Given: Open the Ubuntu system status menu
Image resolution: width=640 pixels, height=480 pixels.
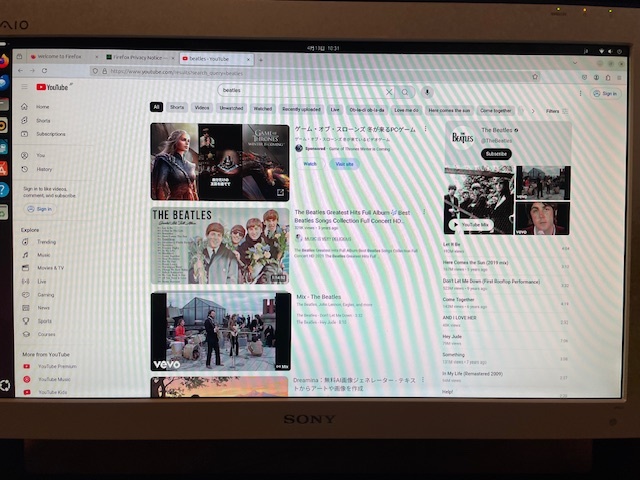Looking at the screenshot, I should (610, 51).
